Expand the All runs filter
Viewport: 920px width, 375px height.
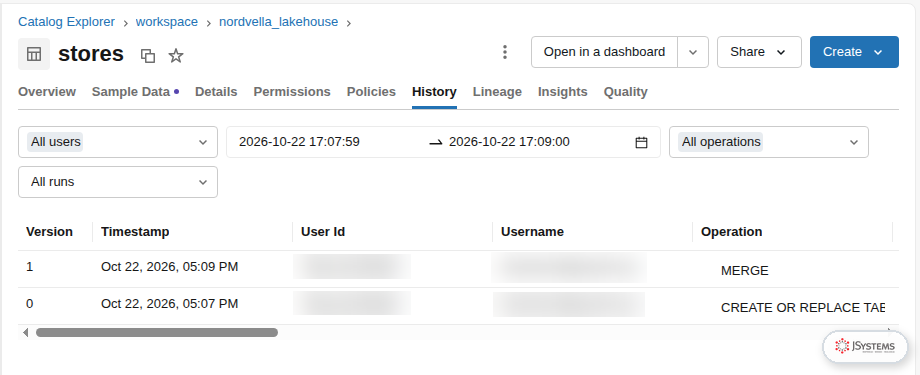point(118,182)
